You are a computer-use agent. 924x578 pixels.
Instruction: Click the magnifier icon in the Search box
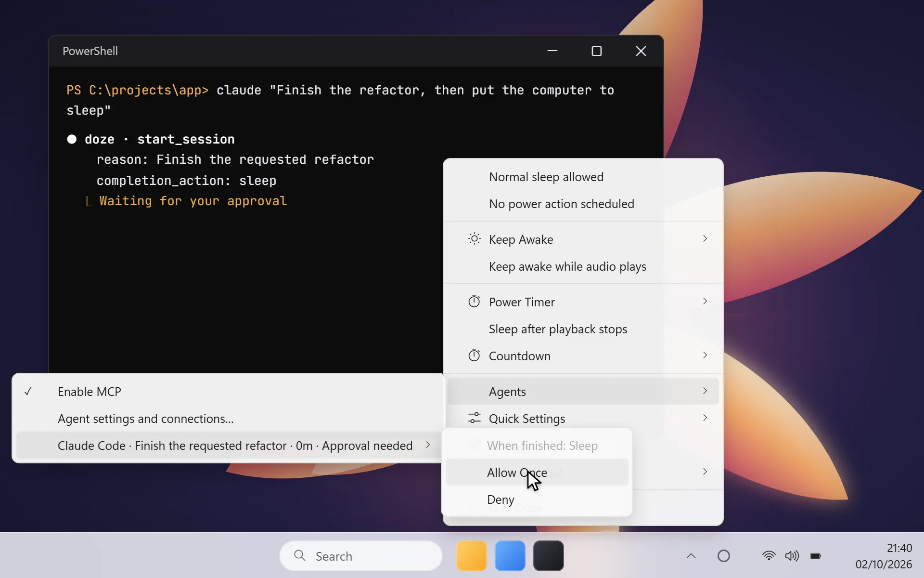pyautogui.click(x=299, y=555)
